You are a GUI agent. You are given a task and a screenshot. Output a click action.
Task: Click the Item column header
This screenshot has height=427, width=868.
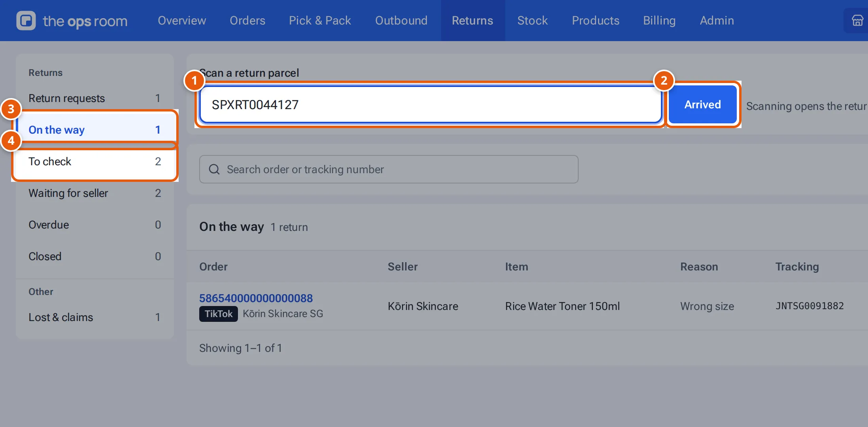pyautogui.click(x=516, y=266)
